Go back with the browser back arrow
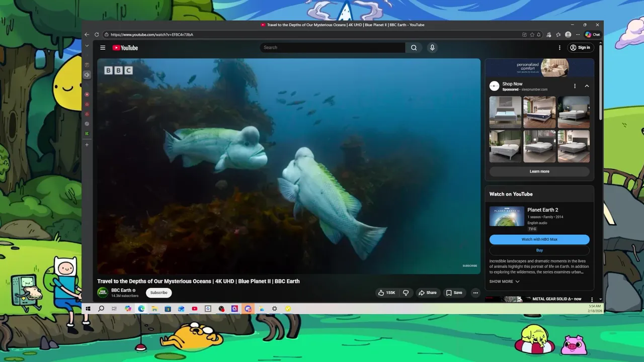The height and width of the screenshot is (362, 644). [x=87, y=35]
